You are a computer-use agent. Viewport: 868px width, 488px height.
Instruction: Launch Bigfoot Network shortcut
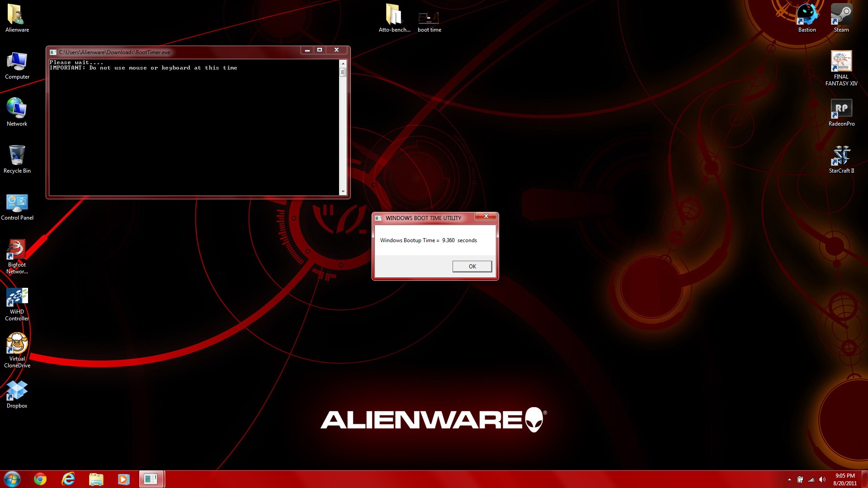tap(17, 257)
